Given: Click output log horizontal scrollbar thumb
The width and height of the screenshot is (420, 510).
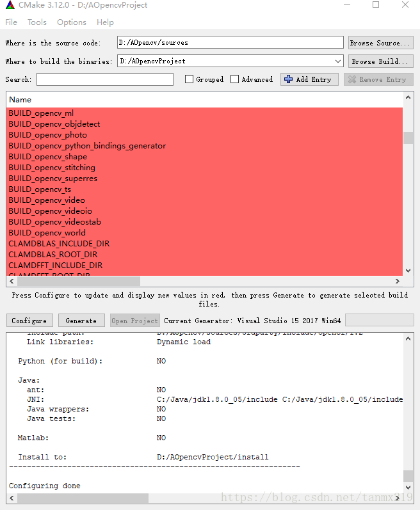Looking at the screenshot, I should [x=83, y=498].
